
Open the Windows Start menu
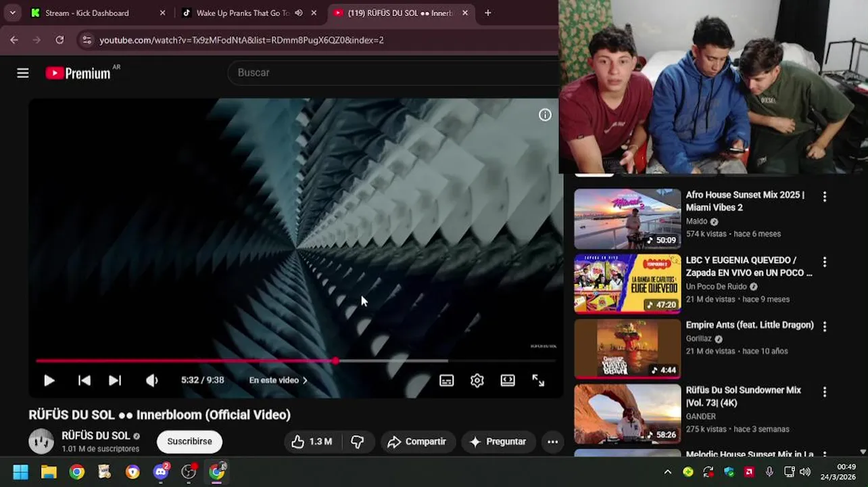coord(21,472)
